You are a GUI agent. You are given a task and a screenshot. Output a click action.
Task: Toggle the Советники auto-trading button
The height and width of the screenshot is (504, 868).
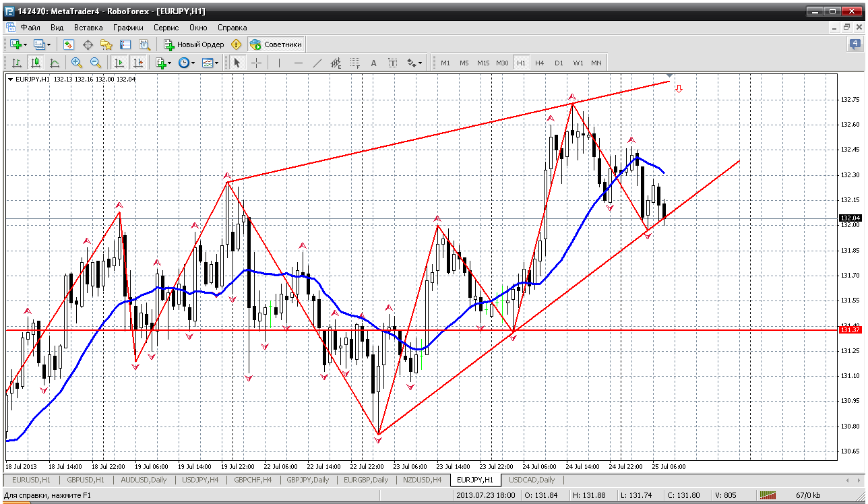tap(276, 44)
